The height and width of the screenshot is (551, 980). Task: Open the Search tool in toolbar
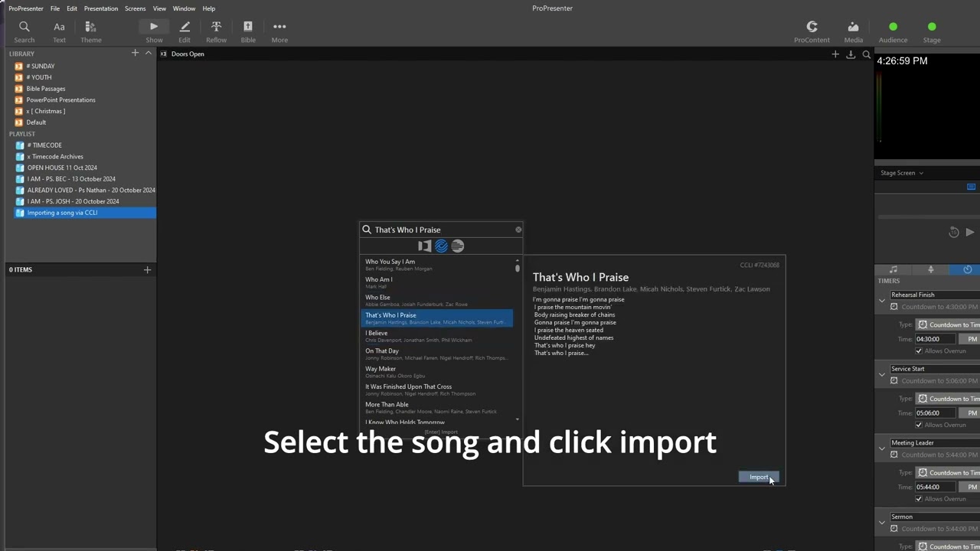tap(24, 31)
